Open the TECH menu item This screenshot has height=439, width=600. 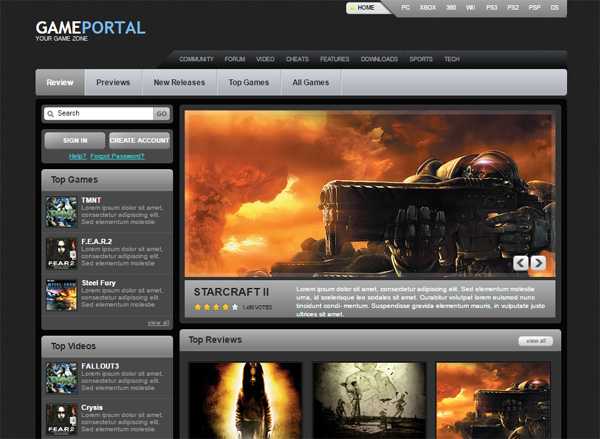(x=452, y=59)
